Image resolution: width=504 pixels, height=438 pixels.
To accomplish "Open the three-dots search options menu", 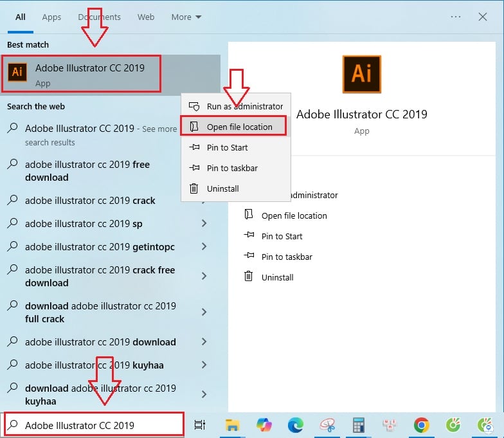I will tap(455, 17).
